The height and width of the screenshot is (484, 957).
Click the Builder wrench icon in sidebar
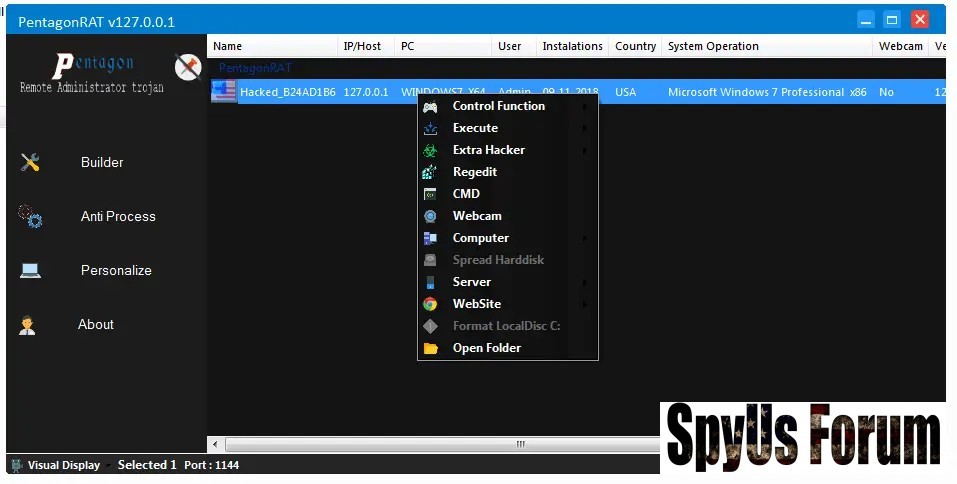[30, 162]
